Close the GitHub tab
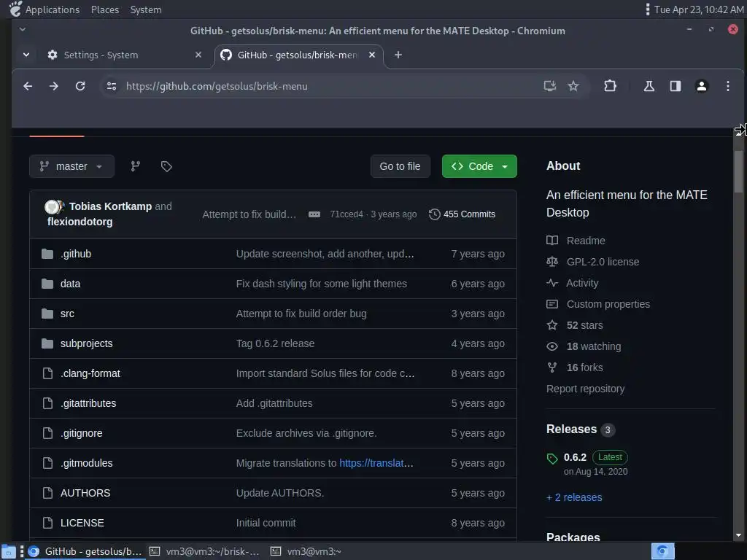This screenshot has width=747, height=560. click(372, 55)
